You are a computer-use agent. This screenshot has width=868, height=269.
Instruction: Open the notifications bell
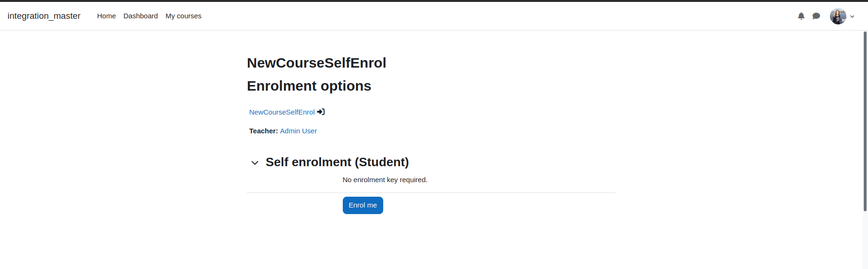[801, 16]
